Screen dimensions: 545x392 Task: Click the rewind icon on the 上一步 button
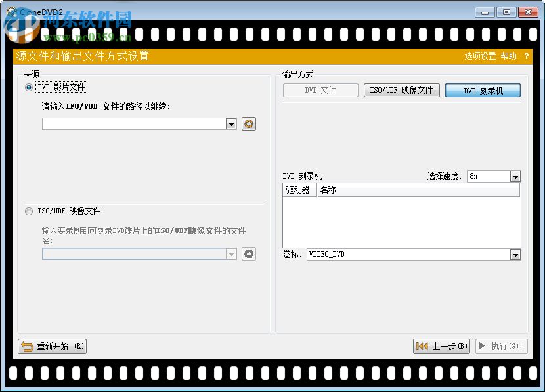click(422, 346)
